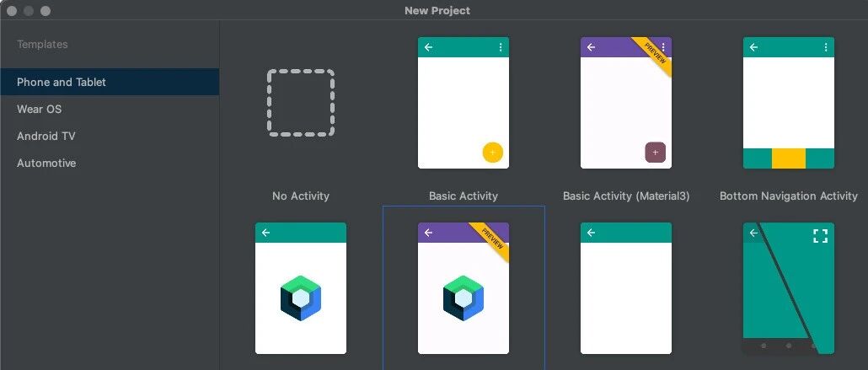Open the Phone and Tablet templates category
Viewport: 868px width, 370px height.
(110, 82)
